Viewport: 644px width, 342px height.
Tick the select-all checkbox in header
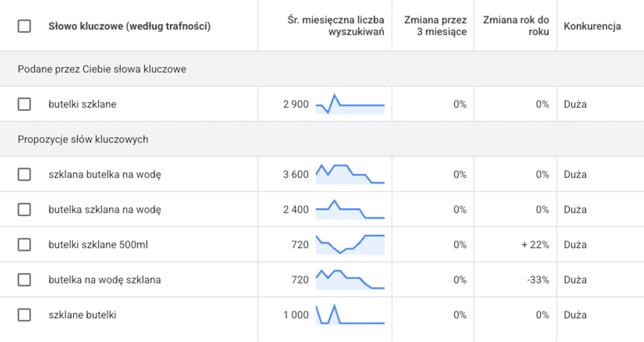[x=24, y=26]
